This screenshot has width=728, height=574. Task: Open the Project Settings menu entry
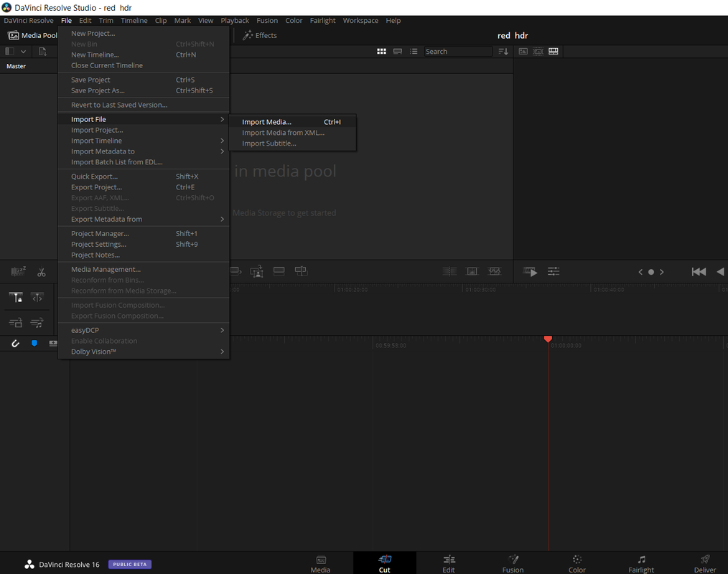point(144,244)
